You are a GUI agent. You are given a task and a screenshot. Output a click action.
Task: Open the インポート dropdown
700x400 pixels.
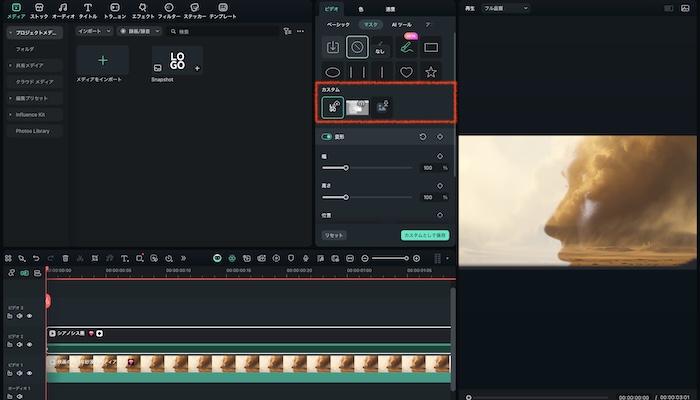(94, 31)
